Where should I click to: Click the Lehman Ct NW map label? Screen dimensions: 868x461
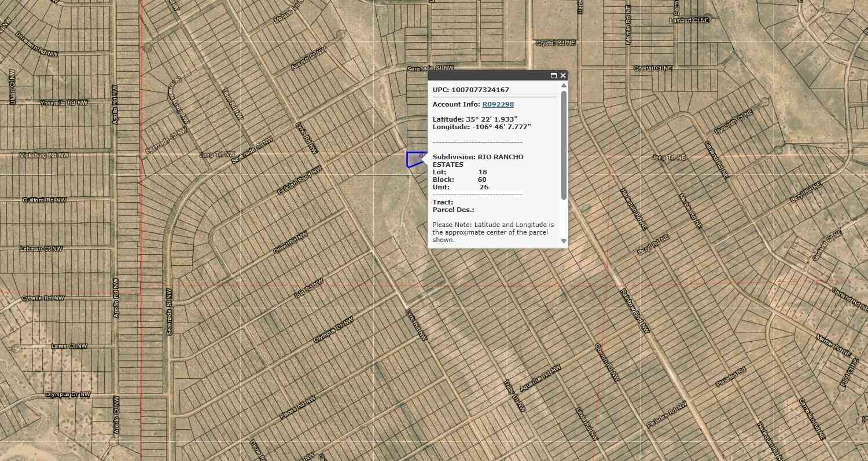point(41,249)
